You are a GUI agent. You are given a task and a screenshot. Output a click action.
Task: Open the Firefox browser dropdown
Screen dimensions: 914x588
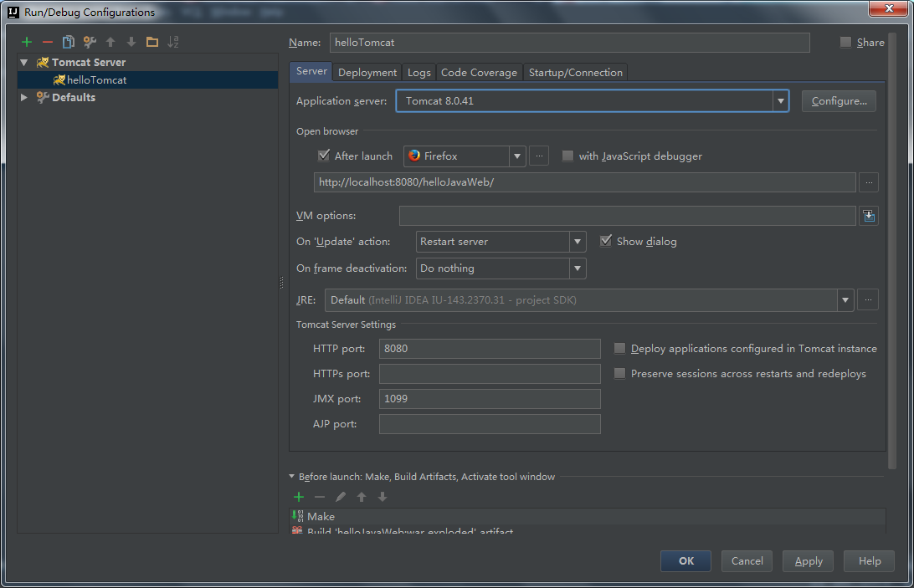point(517,156)
